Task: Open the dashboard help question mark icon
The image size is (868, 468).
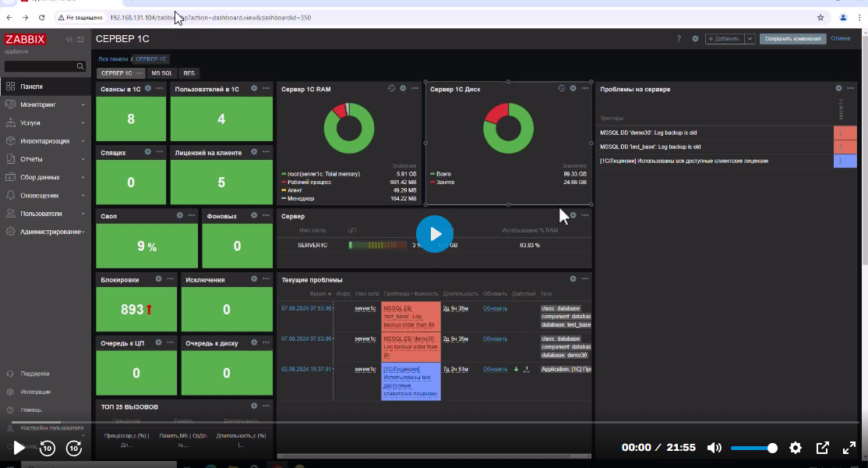Action: (x=679, y=38)
